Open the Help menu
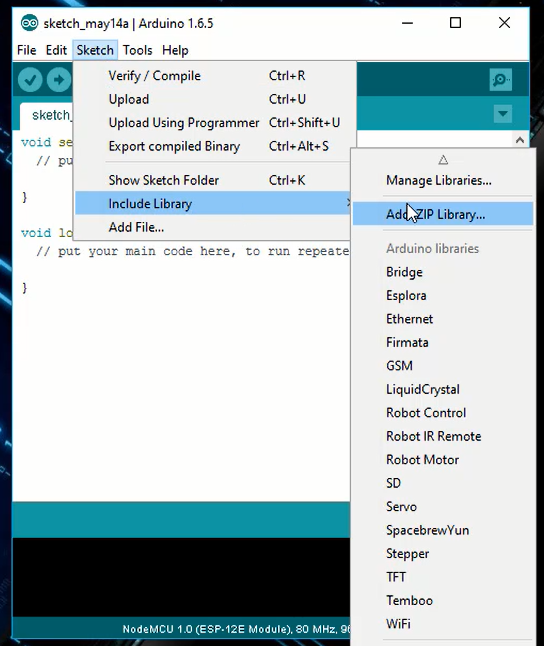The width and height of the screenshot is (544, 646). [x=175, y=50]
